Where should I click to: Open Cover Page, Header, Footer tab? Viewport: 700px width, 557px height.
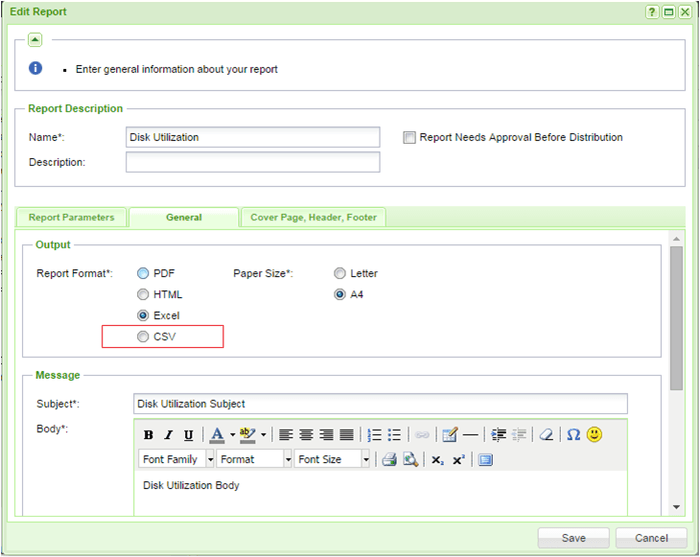point(312,217)
